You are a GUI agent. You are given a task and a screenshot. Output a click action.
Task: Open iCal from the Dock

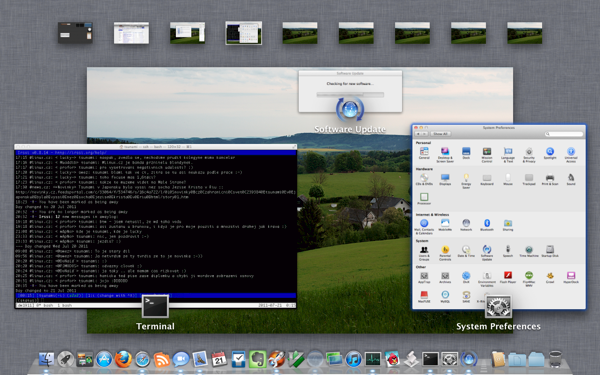[219, 359]
